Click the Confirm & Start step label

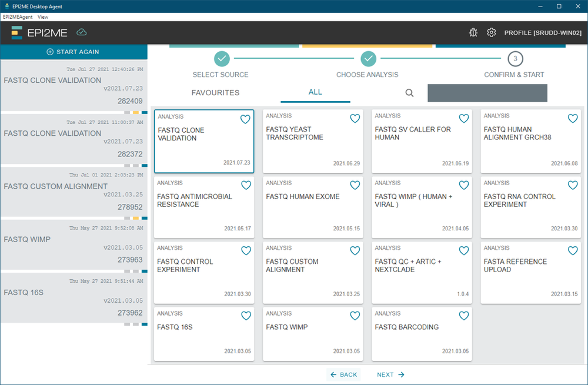(514, 75)
